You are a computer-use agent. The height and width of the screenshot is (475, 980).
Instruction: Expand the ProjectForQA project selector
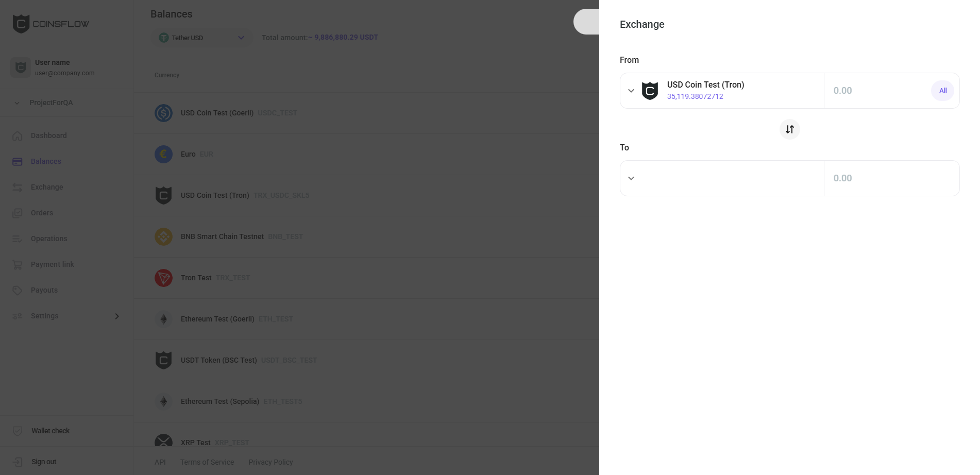click(16, 103)
